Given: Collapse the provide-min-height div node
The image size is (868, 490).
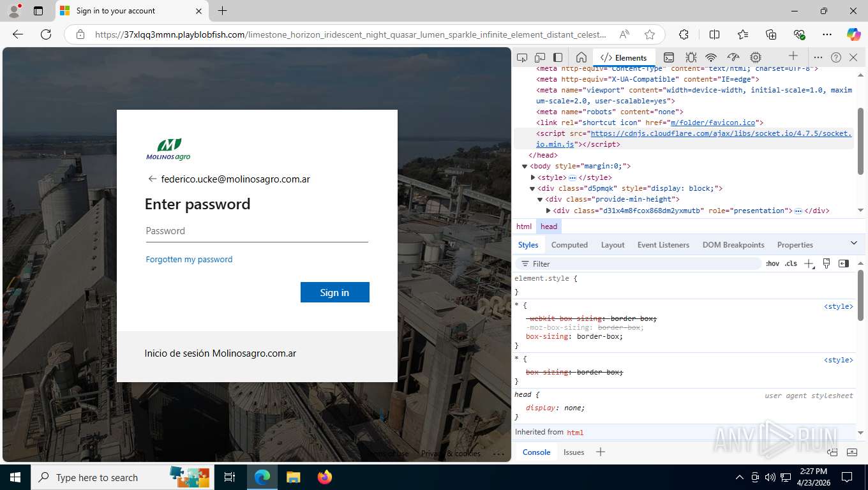Looking at the screenshot, I should pos(540,200).
